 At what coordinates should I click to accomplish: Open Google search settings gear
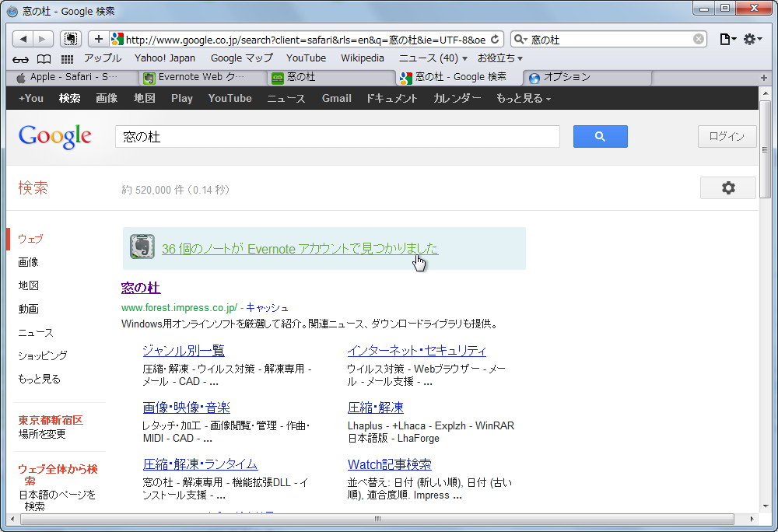727,187
